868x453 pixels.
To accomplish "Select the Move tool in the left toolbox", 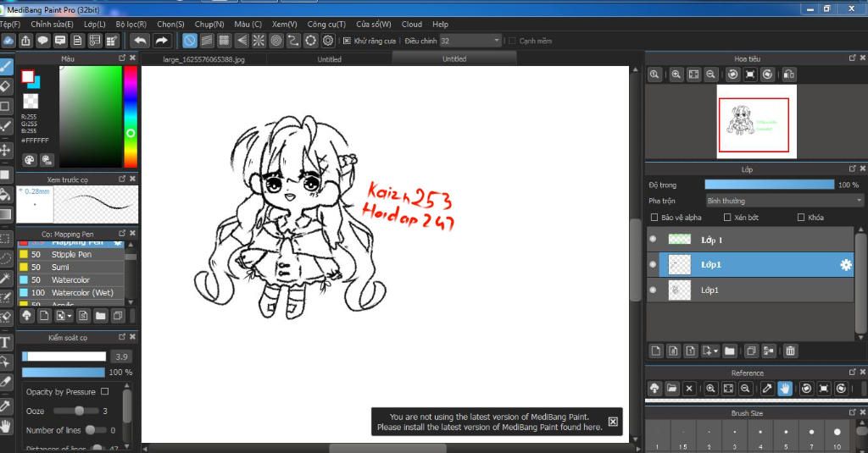I will [x=6, y=150].
